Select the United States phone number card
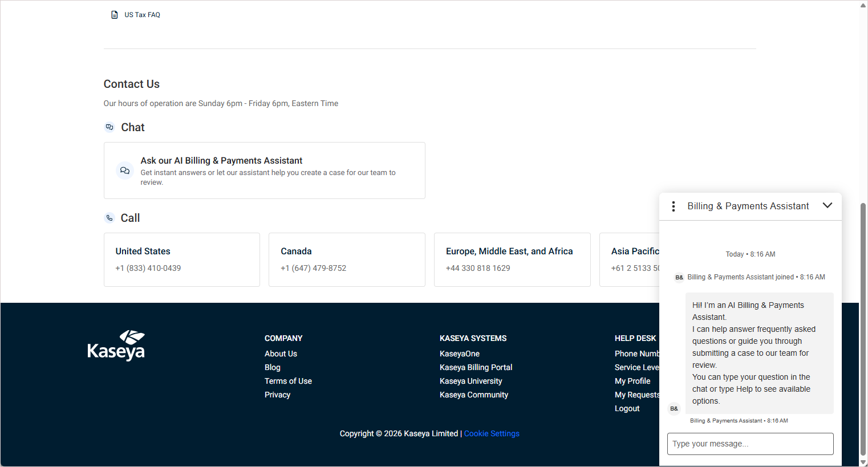This screenshot has height=467, width=868. coord(181,259)
